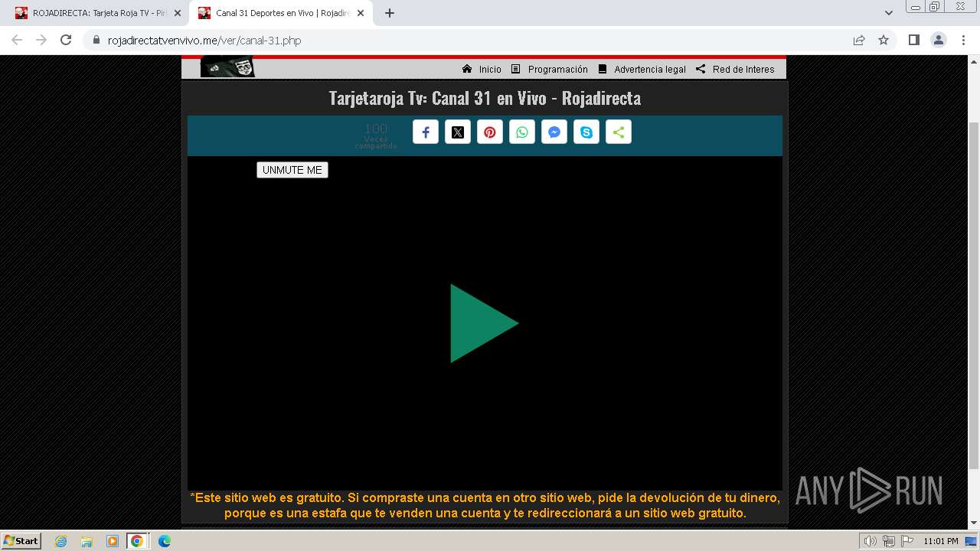
Task: Click the page vertical scrollbar
Action: click(974, 294)
